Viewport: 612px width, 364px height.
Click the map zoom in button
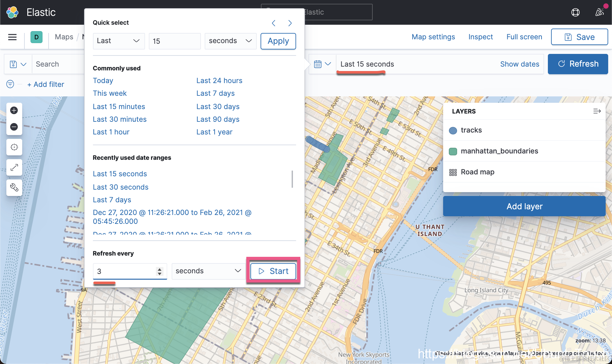tap(14, 110)
